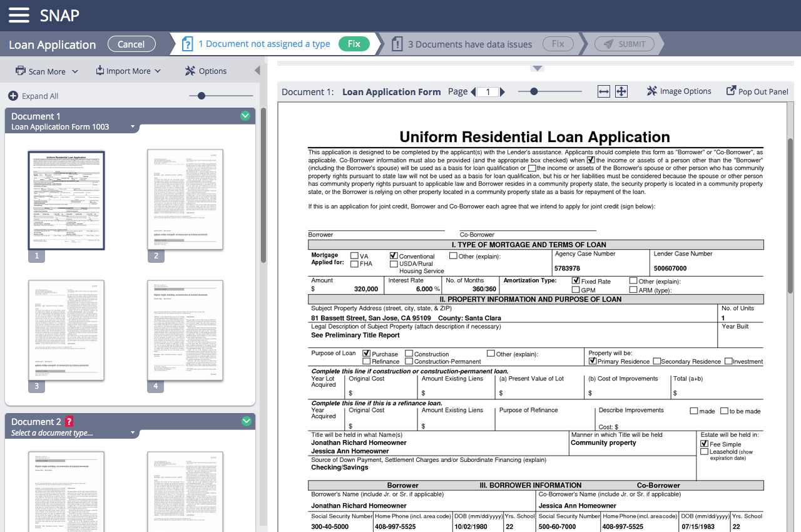This screenshot has height=532, width=801.
Task: Select page 4 thumbnail of Document 1
Action: 185,330
